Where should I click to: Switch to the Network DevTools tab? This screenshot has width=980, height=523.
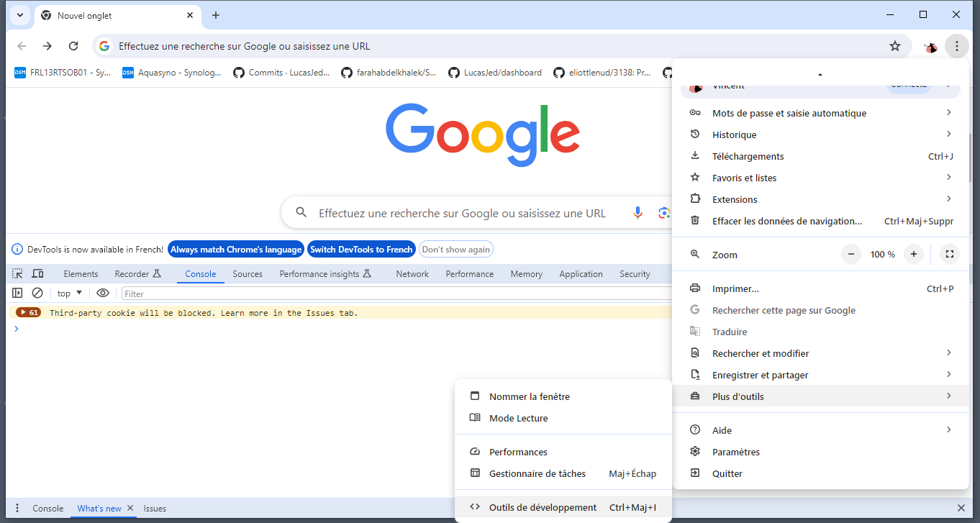(x=412, y=274)
